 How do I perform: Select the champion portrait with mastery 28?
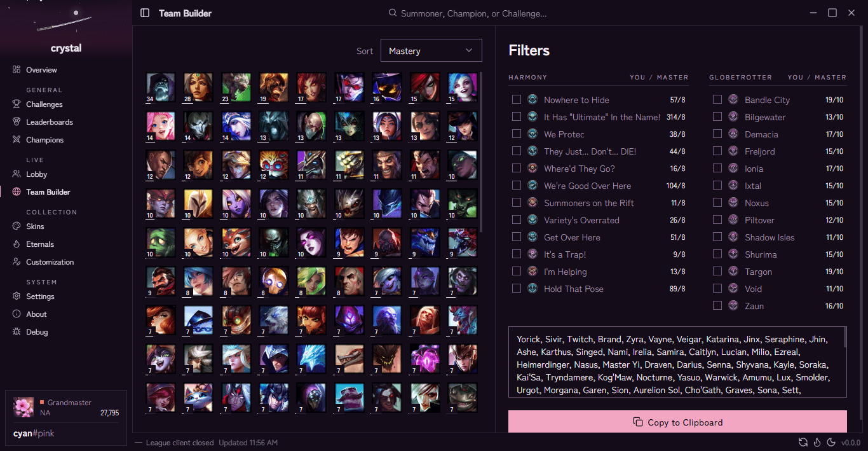coord(198,87)
